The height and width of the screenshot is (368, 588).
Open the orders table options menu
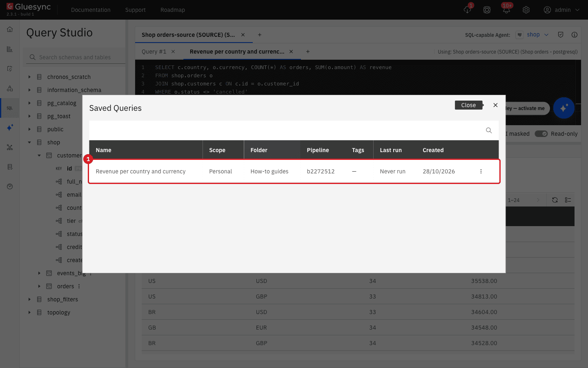coord(79,286)
